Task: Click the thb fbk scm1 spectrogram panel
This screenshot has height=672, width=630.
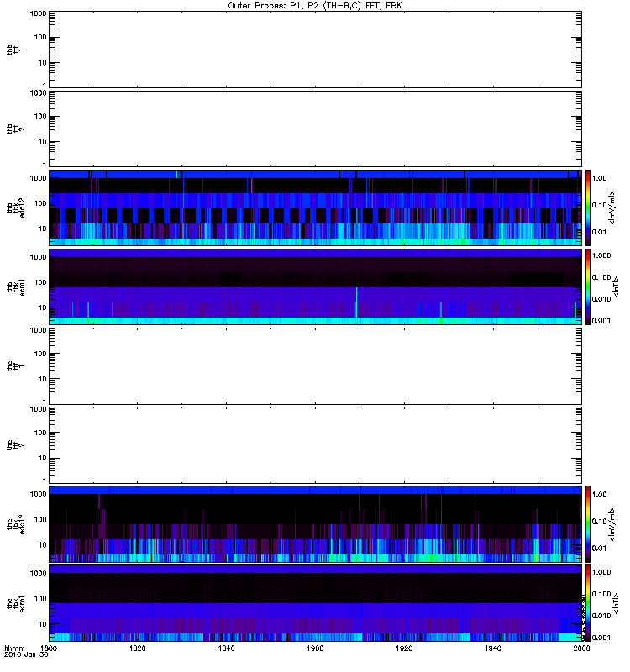Action: [315, 287]
